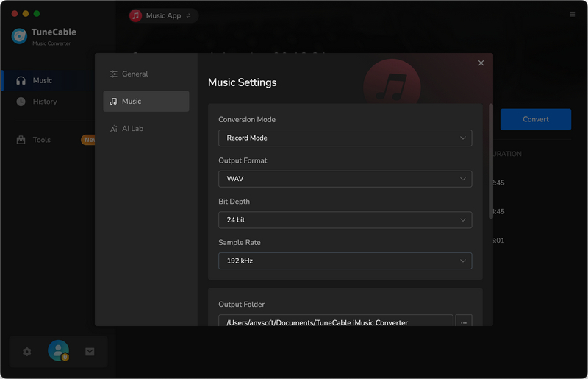Image resolution: width=588 pixels, height=379 pixels.
Task: Open the Conversion Mode dropdown
Action: point(345,138)
